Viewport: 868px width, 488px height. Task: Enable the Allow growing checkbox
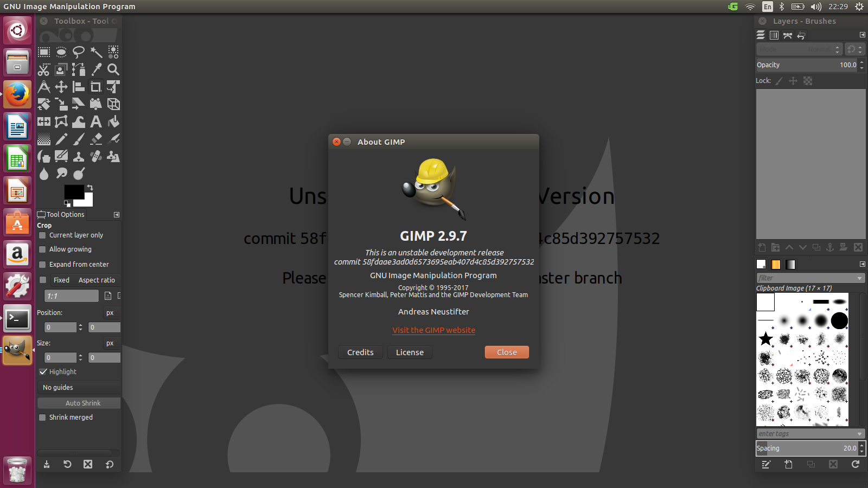[42, 249]
